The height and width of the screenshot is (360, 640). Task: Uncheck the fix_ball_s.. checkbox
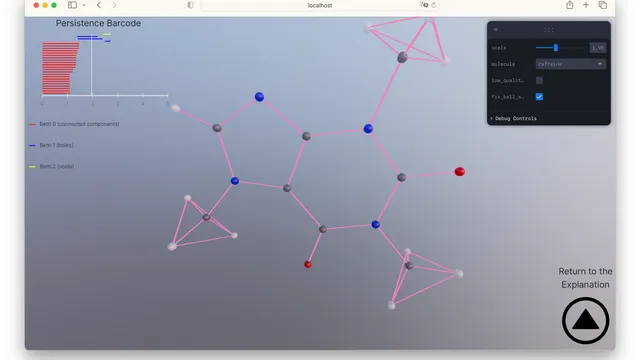[539, 97]
